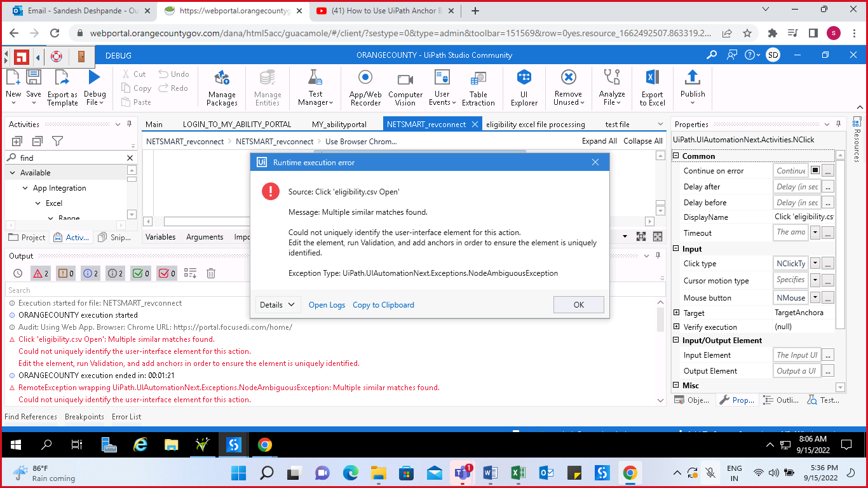Open the Resources side panel
The height and width of the screenshot is (488, 868).
(857, 140)
